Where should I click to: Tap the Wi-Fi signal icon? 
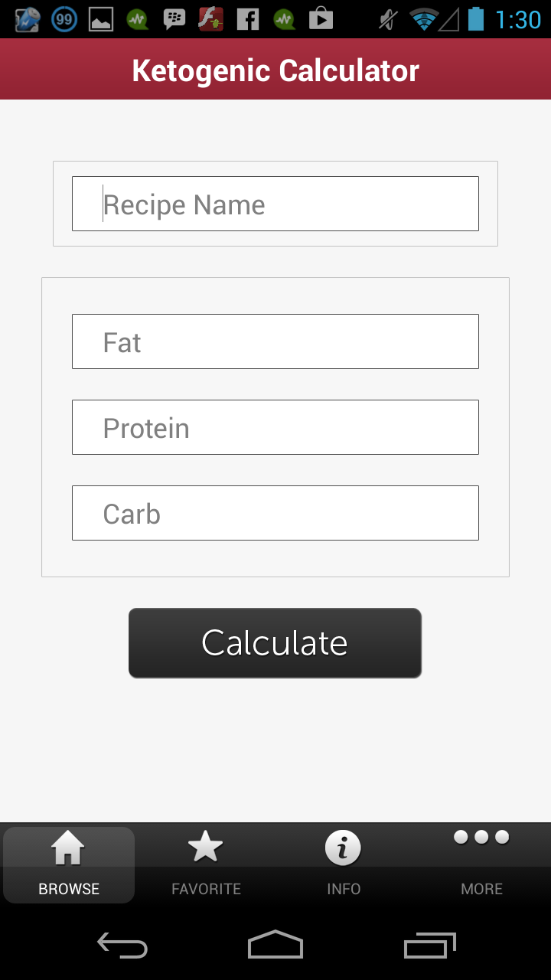(423, 19)
